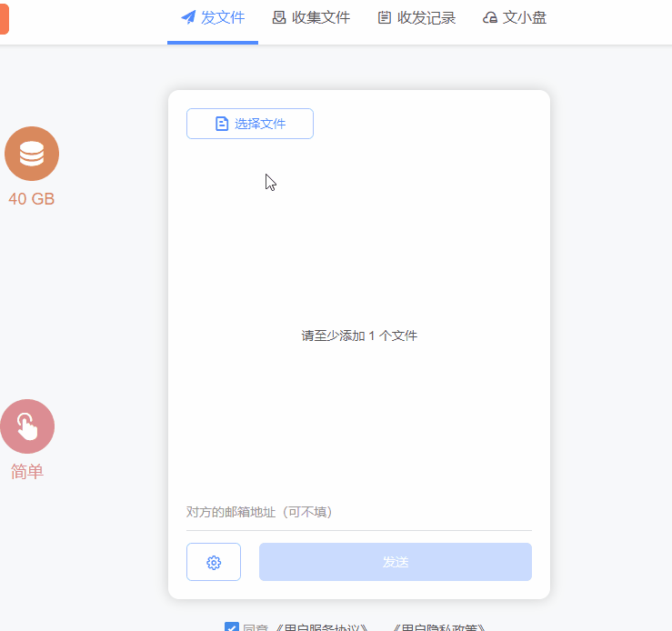The width and height of the screenshot is (672, 631).
Task: Click the 请至少添加 1 个文件 placeholder text
Action: (x=359, y=336)
